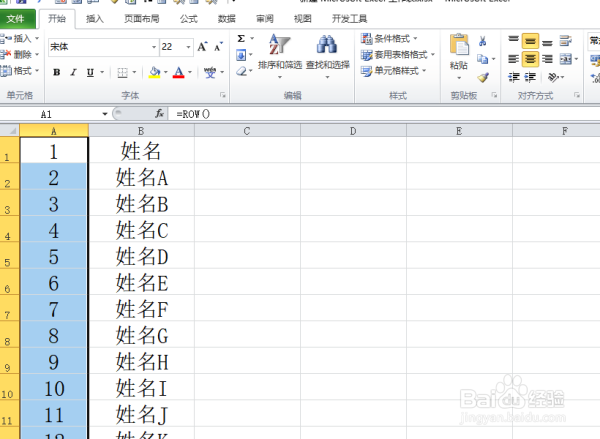Click the 删除 cells button
The height and width of the screenshot is (439, 600).
tap(19, 55)
